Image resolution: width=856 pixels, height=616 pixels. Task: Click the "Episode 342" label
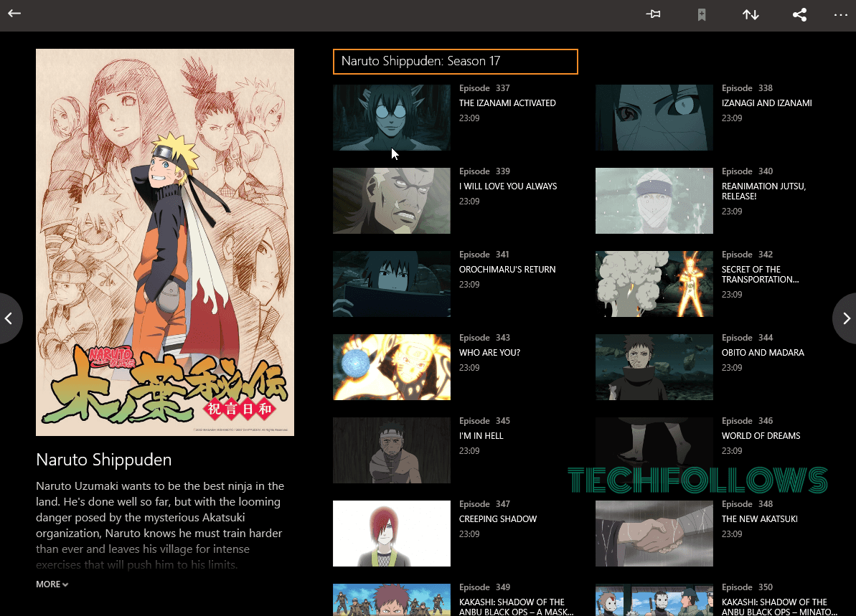747,255
